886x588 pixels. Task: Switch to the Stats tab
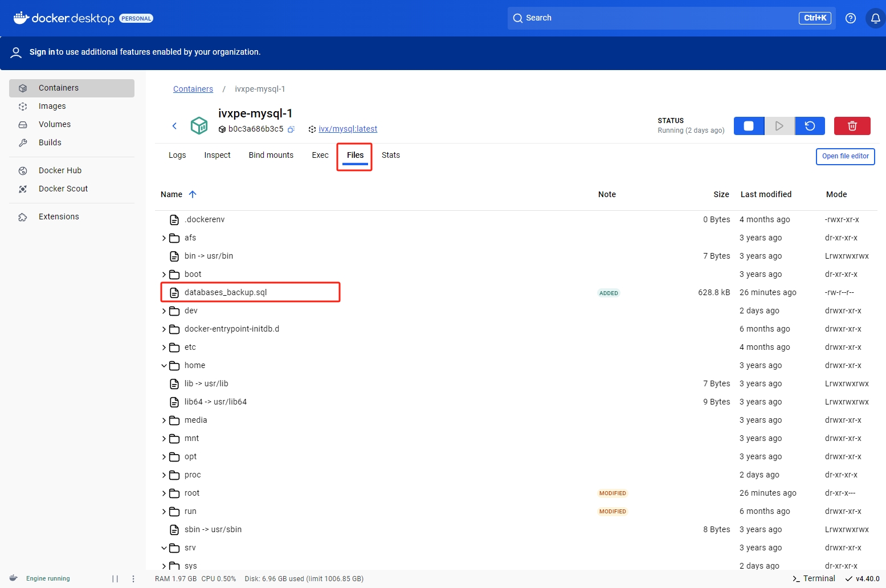[x=391, y=155]
